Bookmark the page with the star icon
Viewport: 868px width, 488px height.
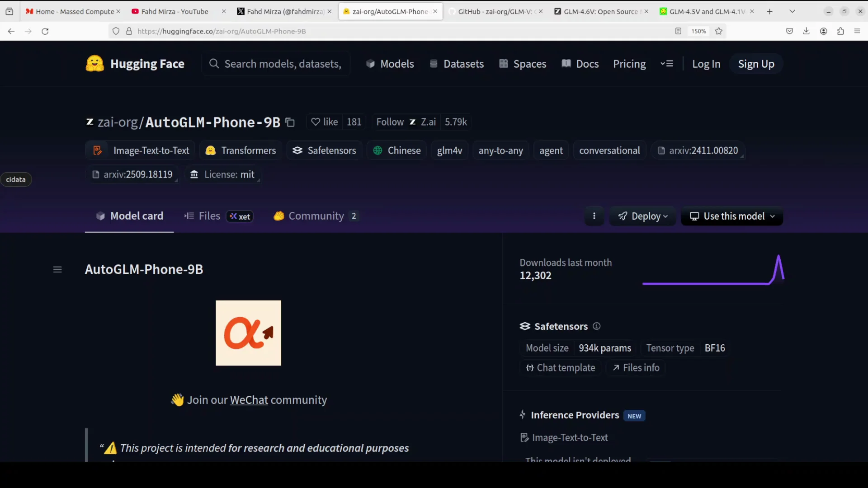pos(719,31)
